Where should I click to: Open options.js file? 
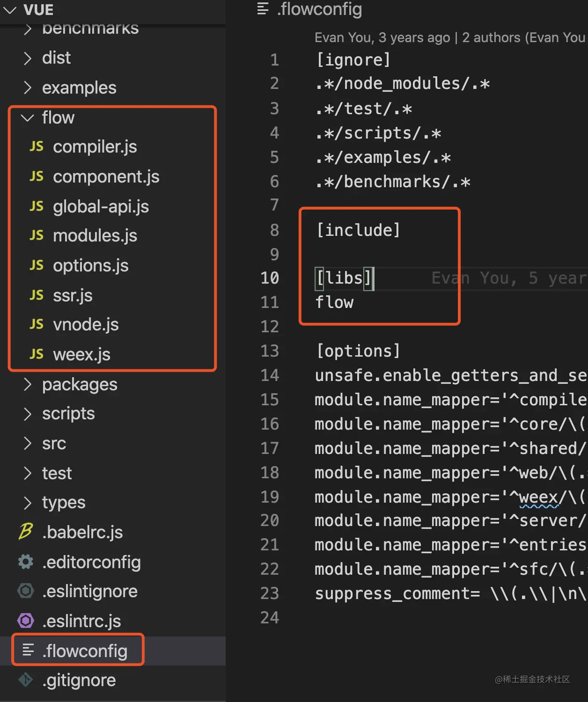(x=91, y=266)
